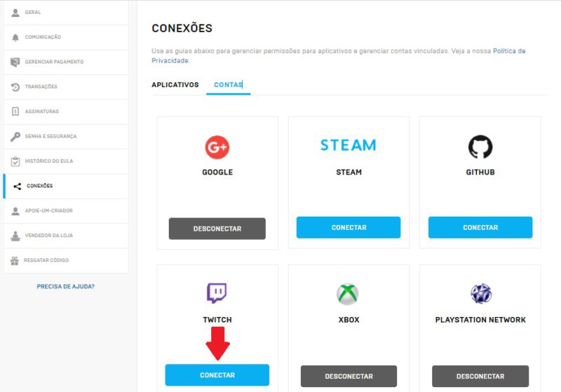The width and height of the screenshot is (561, 392).
Task: Connect the GitHub account
Action: click(x=480, y=227)
